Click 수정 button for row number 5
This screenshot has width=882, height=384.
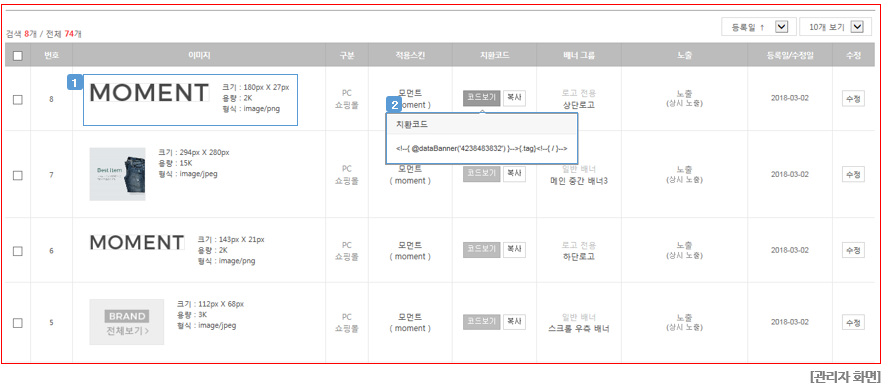(x=853, y=322)
